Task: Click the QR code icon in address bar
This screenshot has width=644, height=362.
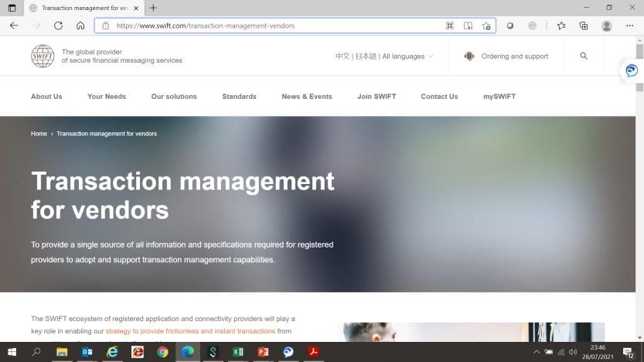Action: pyautogui.click(x=450, y=26)
